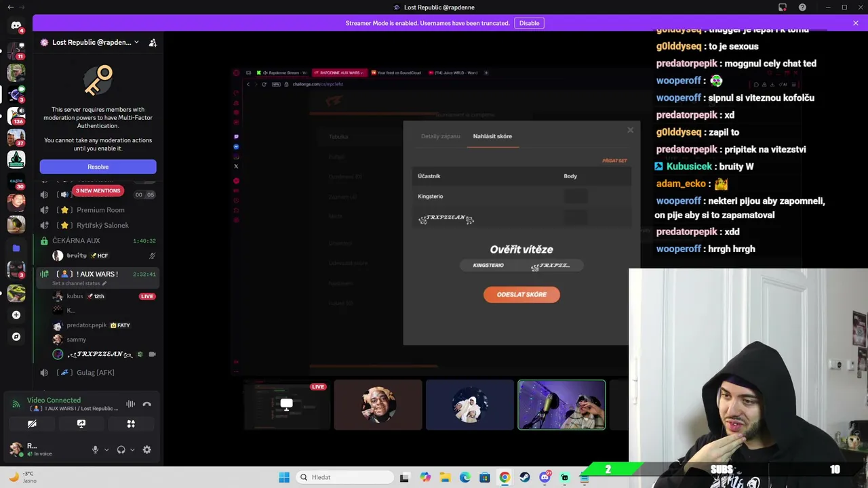Edit 'Set a channel status' pencil
The height and width of the screenshot is (488, 868).
104,283
